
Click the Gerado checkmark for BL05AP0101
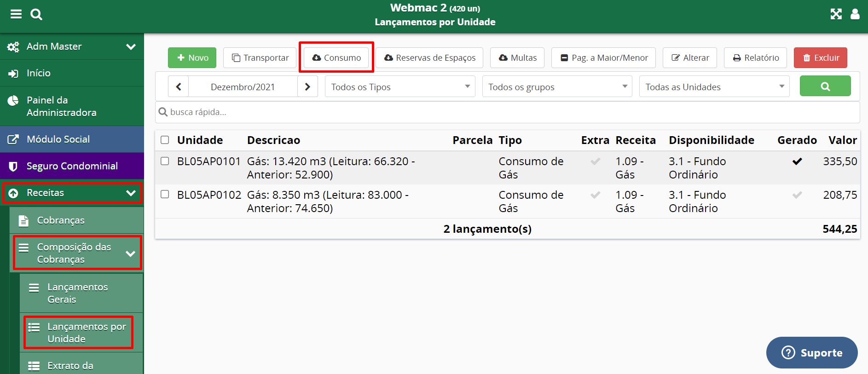(797, 161)
